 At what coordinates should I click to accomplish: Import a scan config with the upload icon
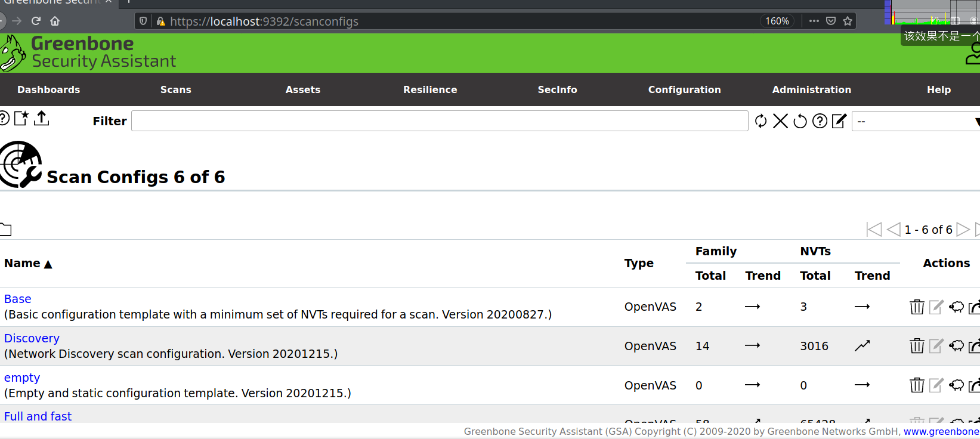[41, 119]
